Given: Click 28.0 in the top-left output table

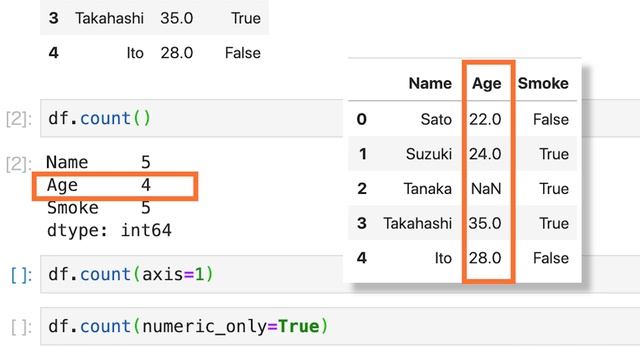Looking at the screenshot, I should 176,53.
